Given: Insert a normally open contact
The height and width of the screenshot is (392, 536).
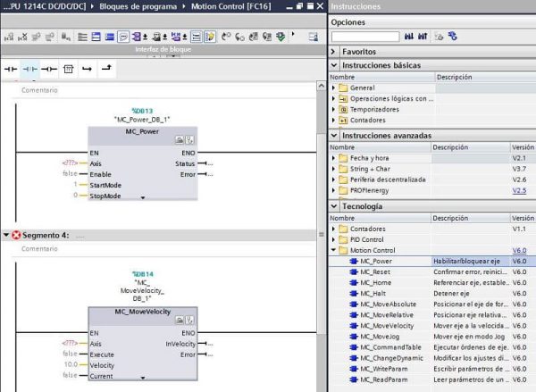Looking at the screenshot, I should (x=12, y=68).
